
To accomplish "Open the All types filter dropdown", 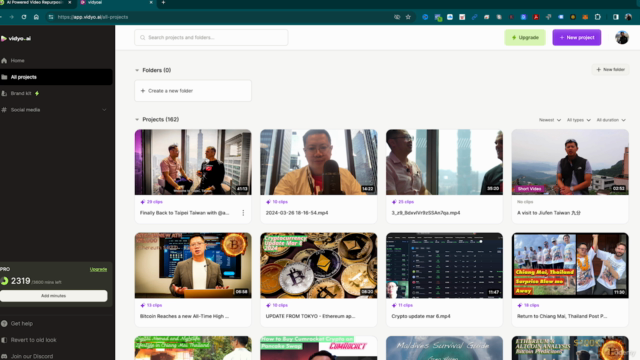I will tap(578, 120).
